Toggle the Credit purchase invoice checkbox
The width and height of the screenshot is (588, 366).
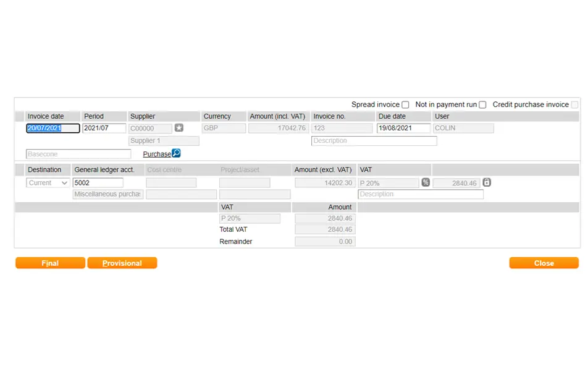point(574,104)
